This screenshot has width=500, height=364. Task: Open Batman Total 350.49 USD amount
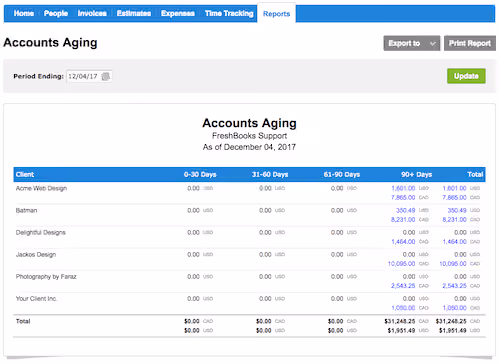pyautogui.click(x=457, y=210)
